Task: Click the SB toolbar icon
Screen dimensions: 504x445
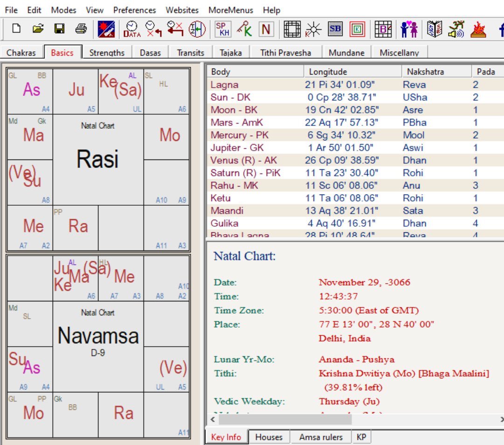Action: [x=335, y=29]
